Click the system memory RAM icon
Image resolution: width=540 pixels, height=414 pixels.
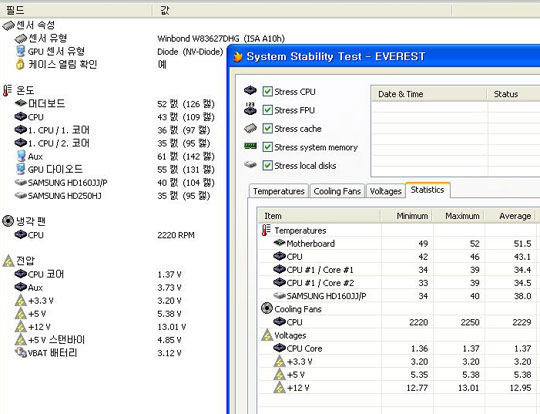[250, 146]
